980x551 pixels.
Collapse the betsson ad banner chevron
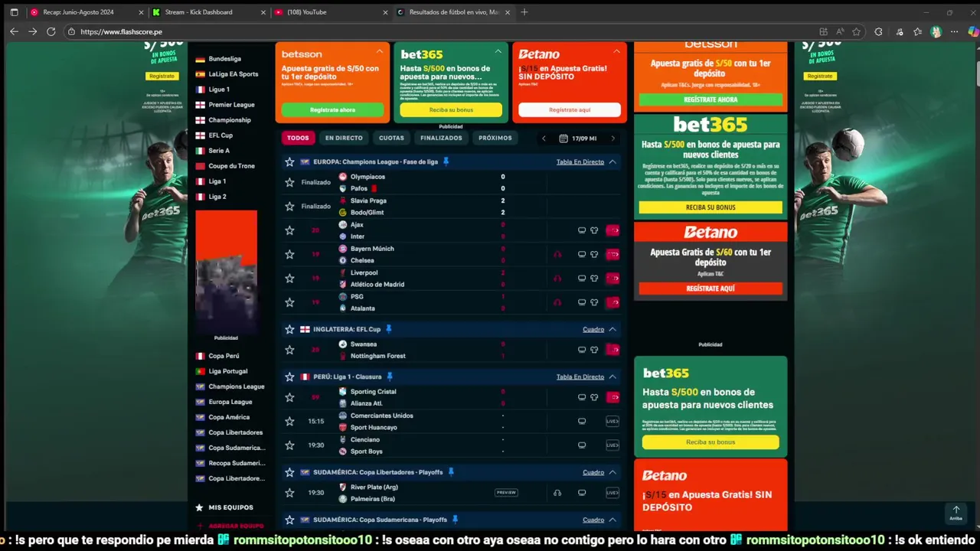(379, 51)
